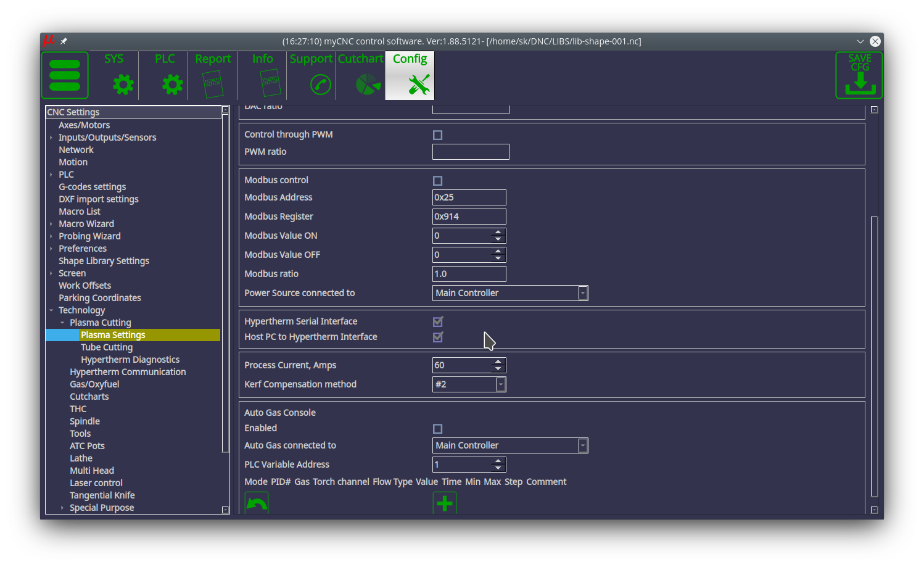Increase Process Current Amps value
924x567 pixels.
pos(498,362)
